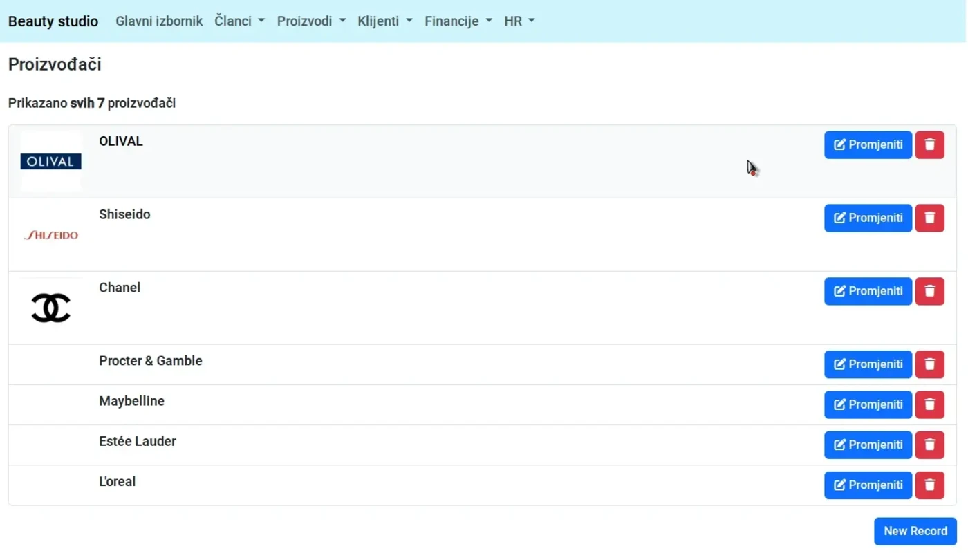Expand the Članci dropdown menu
The image size is (968, 560).
click(x=239, y=21)
